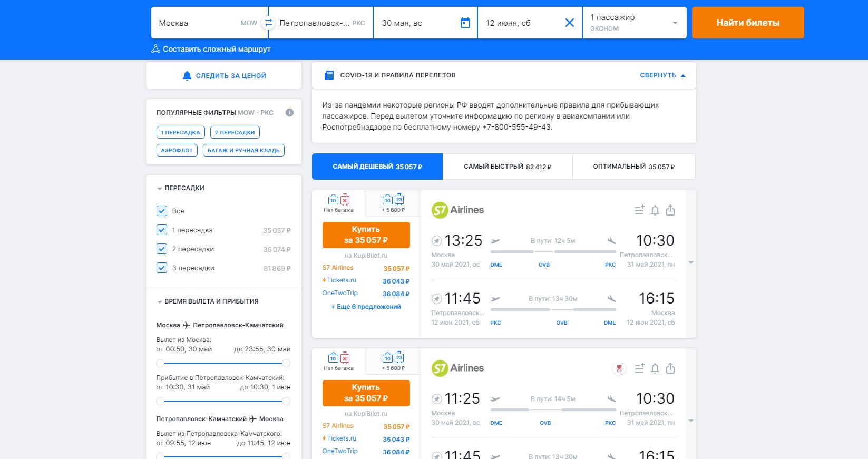868x459 pixels.
Task: Edit the origin city field Москва
Action: [209, 23]
